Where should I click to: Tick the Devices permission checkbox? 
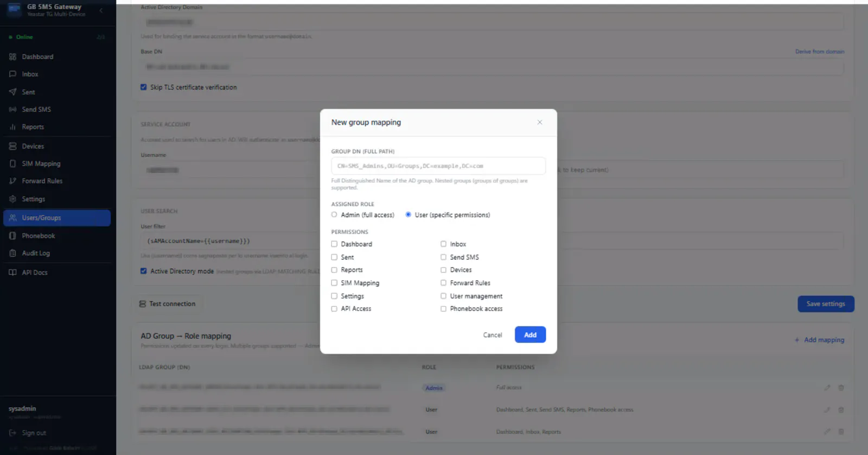[443, 270]
